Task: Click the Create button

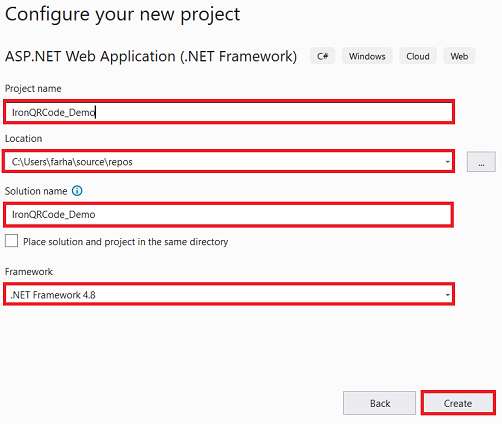Action: [458, 403]
